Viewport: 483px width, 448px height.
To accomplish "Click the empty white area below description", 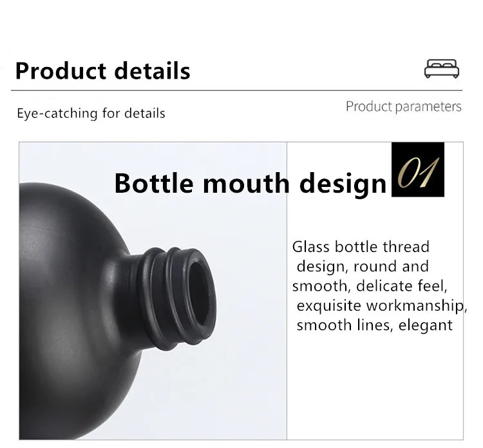I will pyautogui.click(x=375, y=385).
